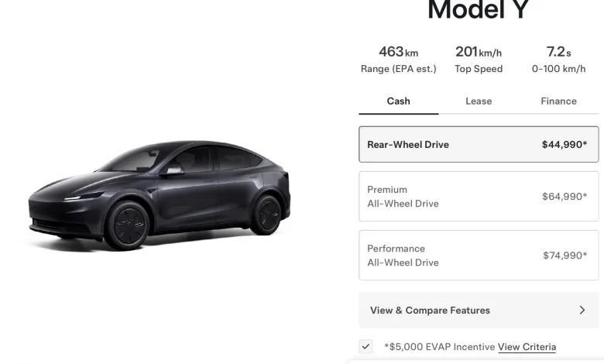604x364 pixels.
Task: Open the Lease tab
Action: 479,101
